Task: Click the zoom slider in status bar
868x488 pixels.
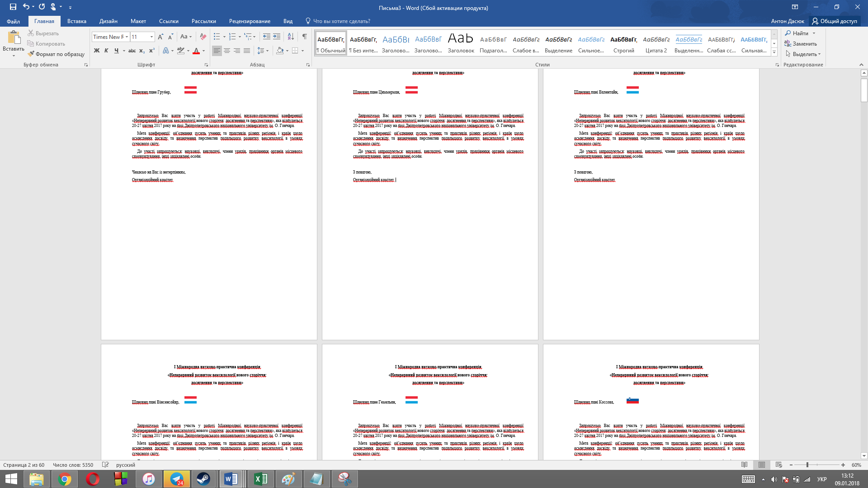Action: pos(807,465)
